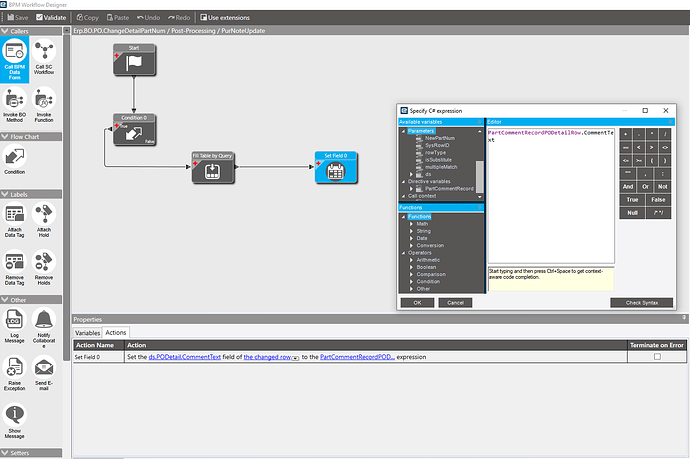Select the Notify Collaborate bell item
The width and height of the screenshot is (690, 459).
tap(44, 328)
